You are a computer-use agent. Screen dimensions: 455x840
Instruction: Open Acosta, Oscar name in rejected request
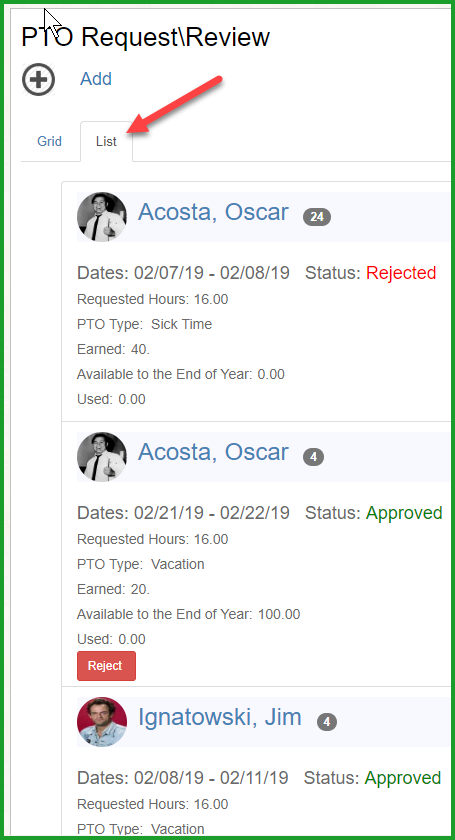click(213, 212)
